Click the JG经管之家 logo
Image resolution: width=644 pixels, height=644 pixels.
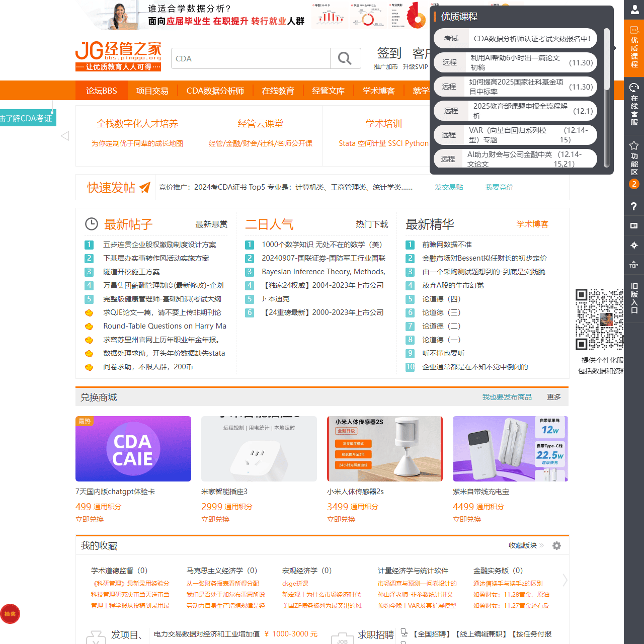(119, 56)
